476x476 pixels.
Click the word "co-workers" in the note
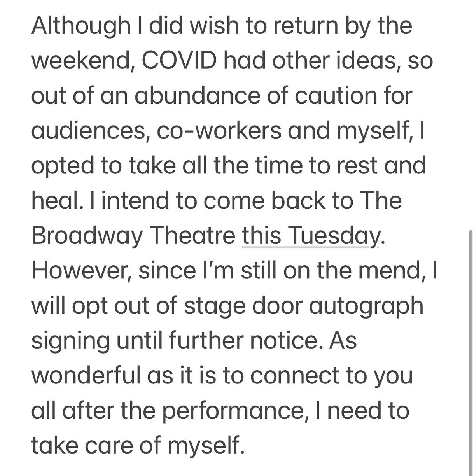tap(219, 130)
